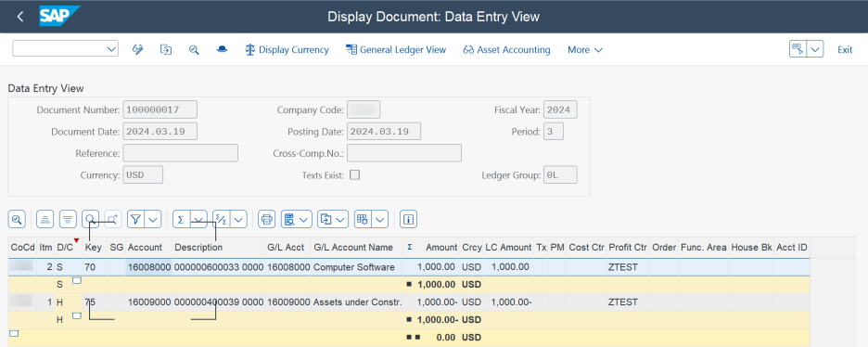Open the Views dropdown in grid toolbar

tap(296, 219)
